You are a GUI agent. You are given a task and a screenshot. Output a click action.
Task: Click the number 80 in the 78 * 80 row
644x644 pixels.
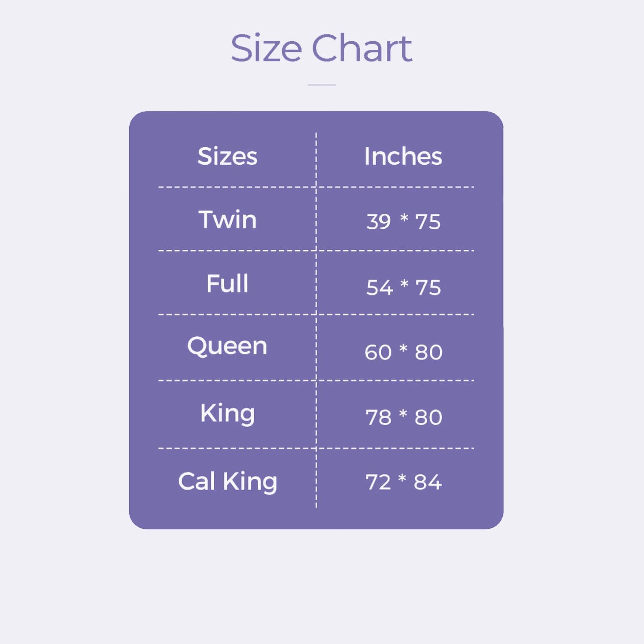click(428, 417)
